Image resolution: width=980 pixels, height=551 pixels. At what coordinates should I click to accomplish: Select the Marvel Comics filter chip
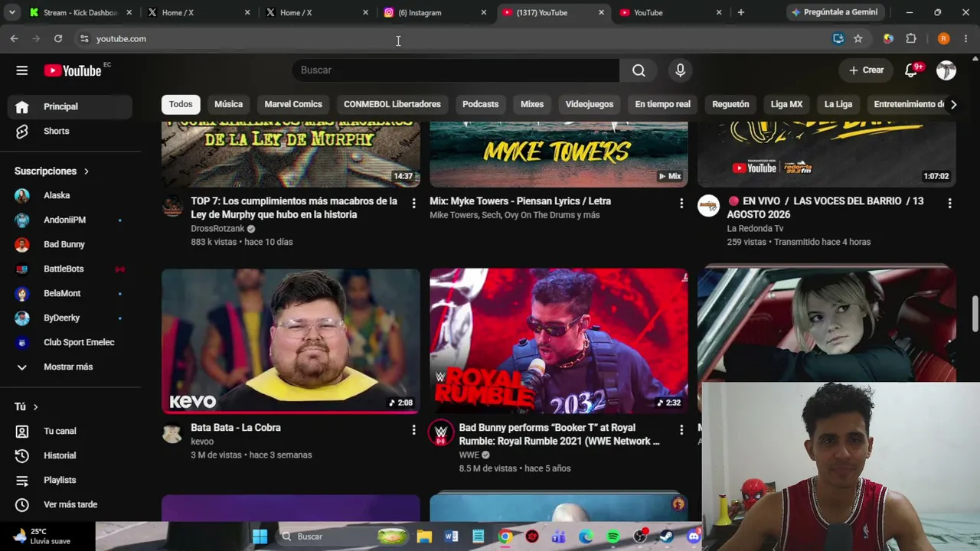293,104
